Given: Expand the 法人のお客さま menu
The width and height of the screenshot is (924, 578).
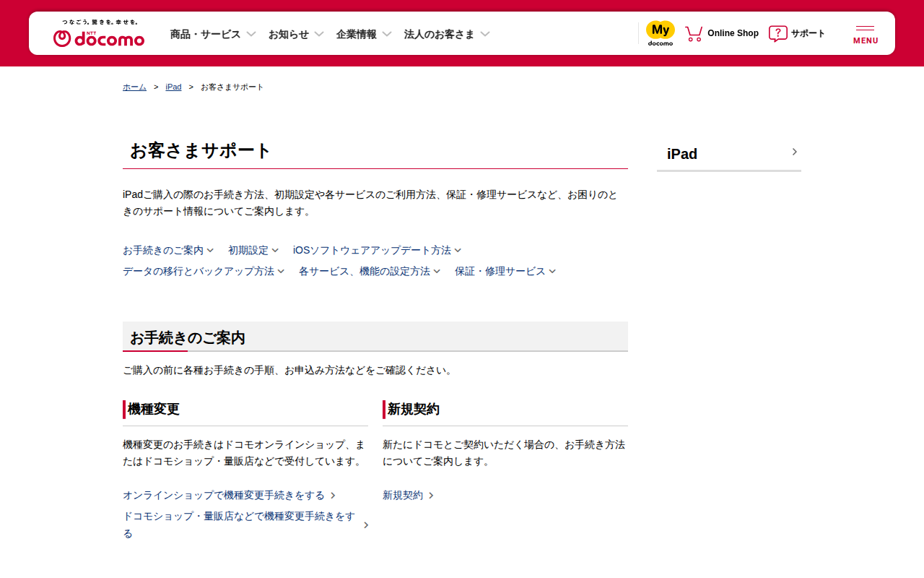Looking at the screenshot, I should coord(447,34).
